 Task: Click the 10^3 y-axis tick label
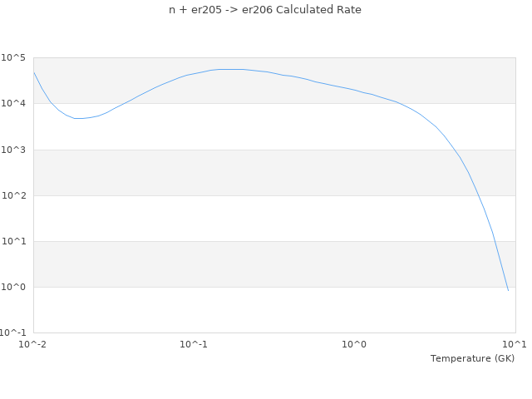coord(14,150)
